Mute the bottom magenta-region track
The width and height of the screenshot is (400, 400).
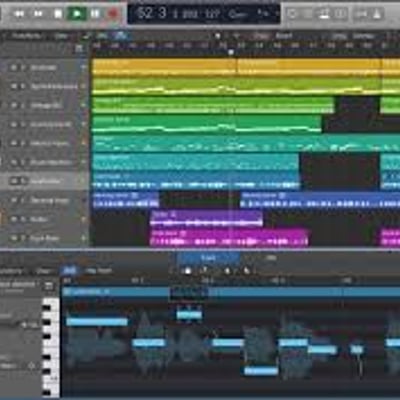point(14,238)
